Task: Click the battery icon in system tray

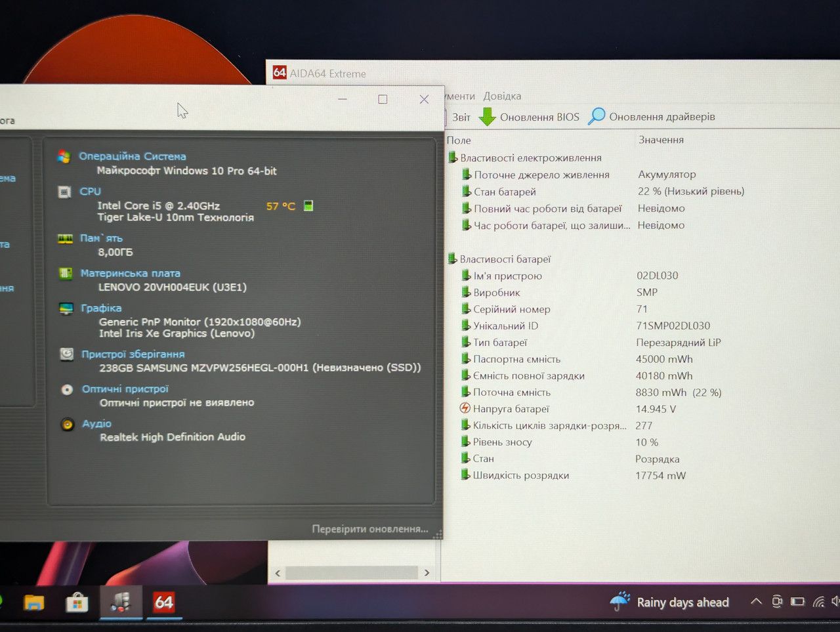Action: (x=797, y=601)
